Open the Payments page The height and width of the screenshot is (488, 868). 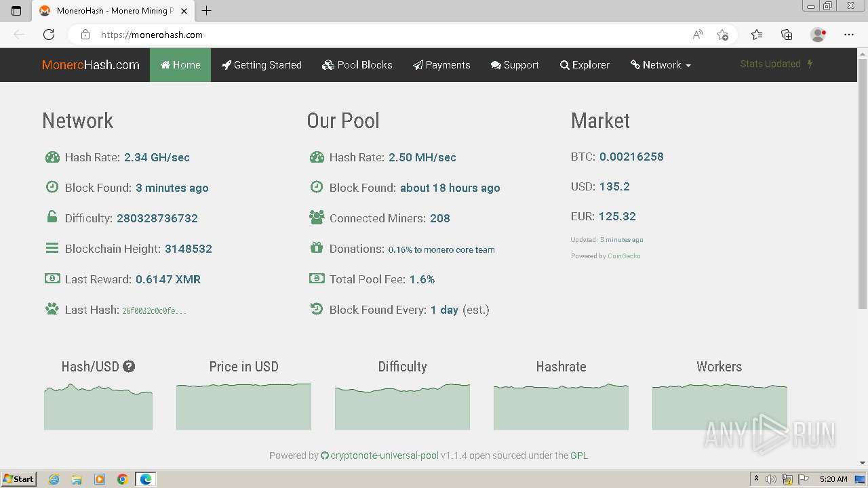click(x=441, y=65)
